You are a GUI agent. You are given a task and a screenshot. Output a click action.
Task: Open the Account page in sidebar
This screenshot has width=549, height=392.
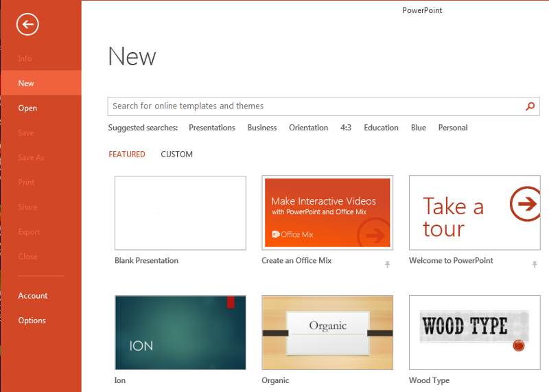(x=33, y=296)
